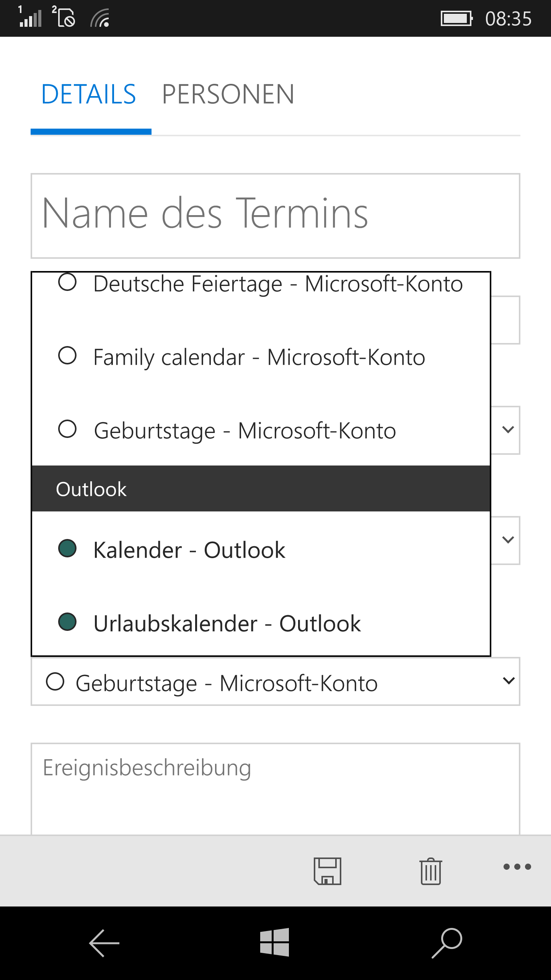Focus the Name des Termins field
Image resolution: width=551 pixels, height=980 pixels.
click(x=275, y=216)
